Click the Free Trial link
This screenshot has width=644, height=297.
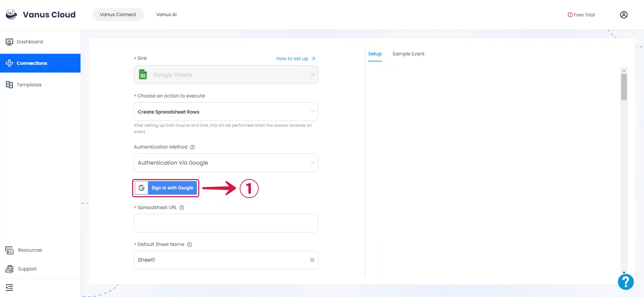[x=581, y=15]
